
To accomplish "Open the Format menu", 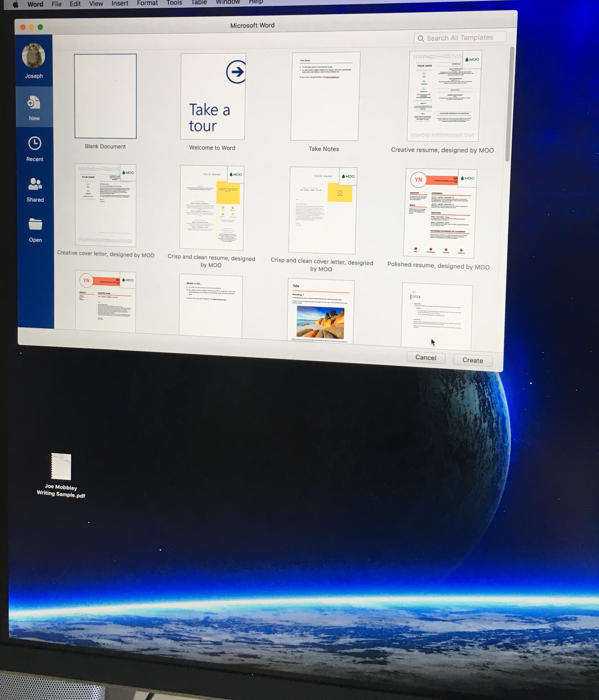I will pyautogui.click(x=147, y=3).
